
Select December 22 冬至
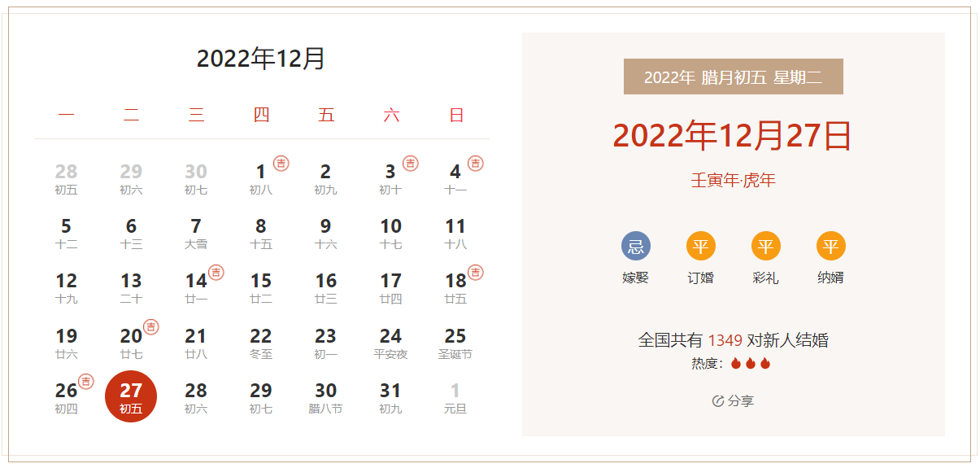(261, 343)
